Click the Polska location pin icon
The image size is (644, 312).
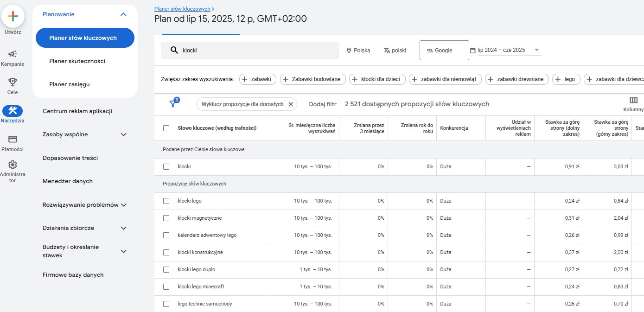click(x=349, y=51)
